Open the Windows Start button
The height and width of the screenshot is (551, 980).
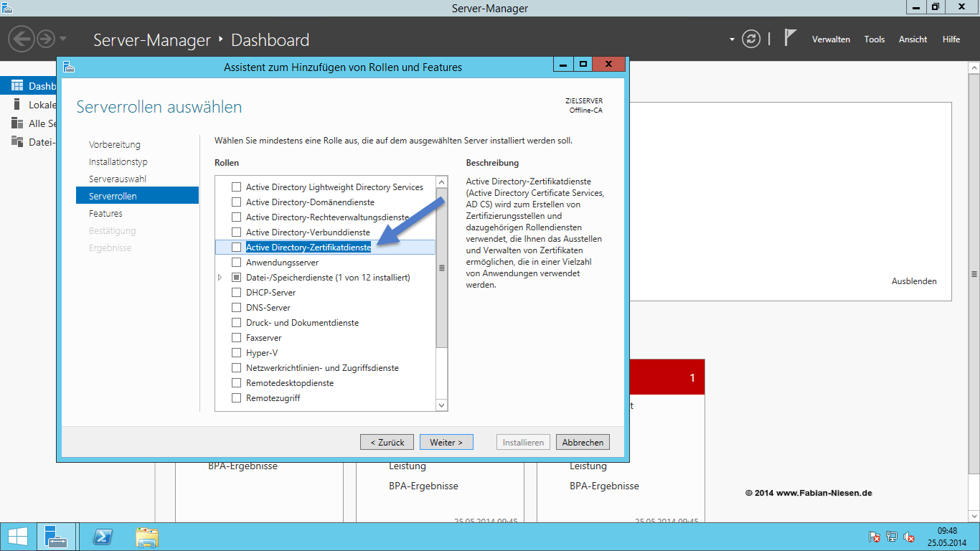(x=17, y=537)
